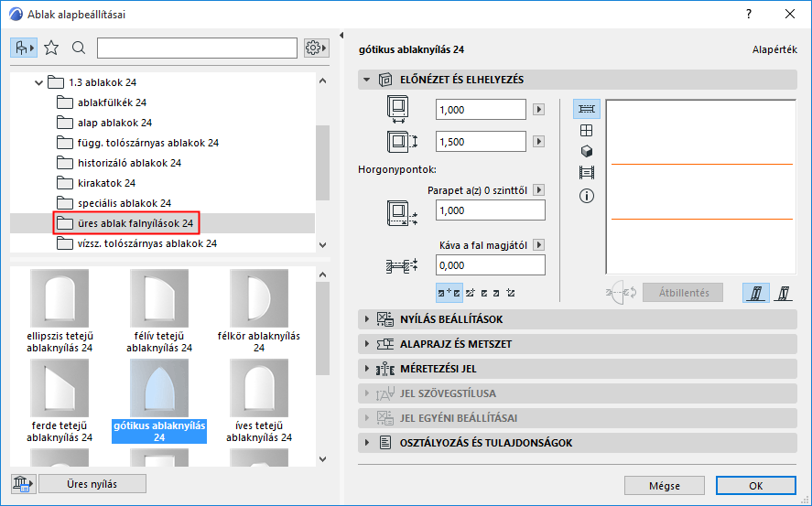Screen dimensions: 812x506
Task: Switch preview to filmstrip picture view
Action: (x=587, y=172)
